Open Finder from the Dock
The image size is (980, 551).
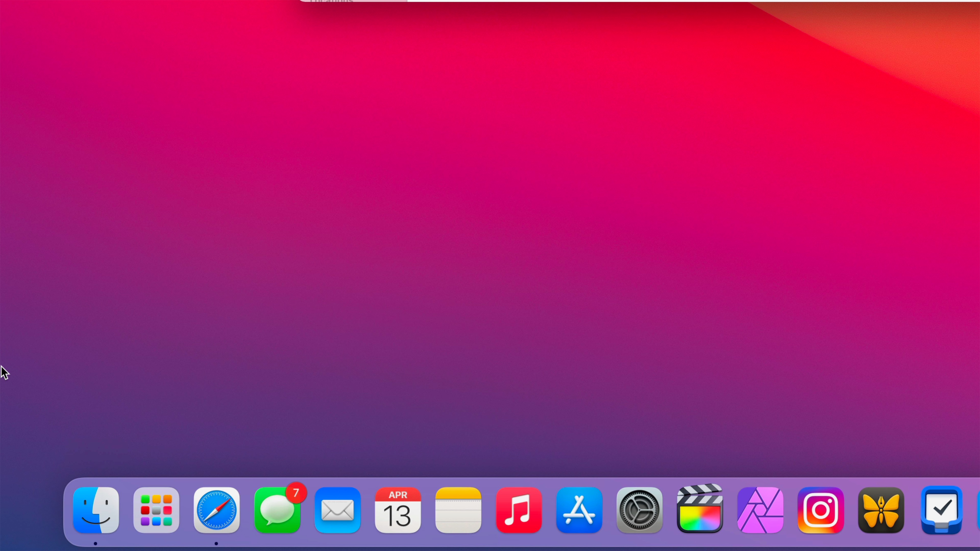point(96,510)
